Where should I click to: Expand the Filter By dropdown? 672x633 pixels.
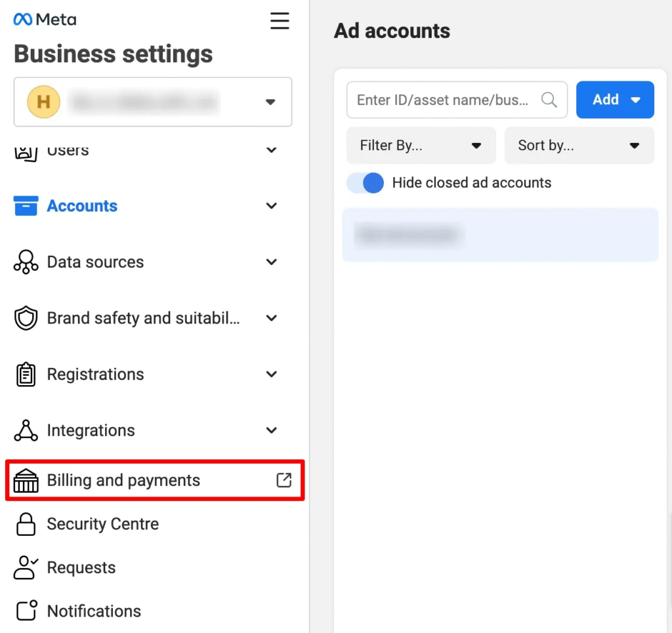[421, 145]
